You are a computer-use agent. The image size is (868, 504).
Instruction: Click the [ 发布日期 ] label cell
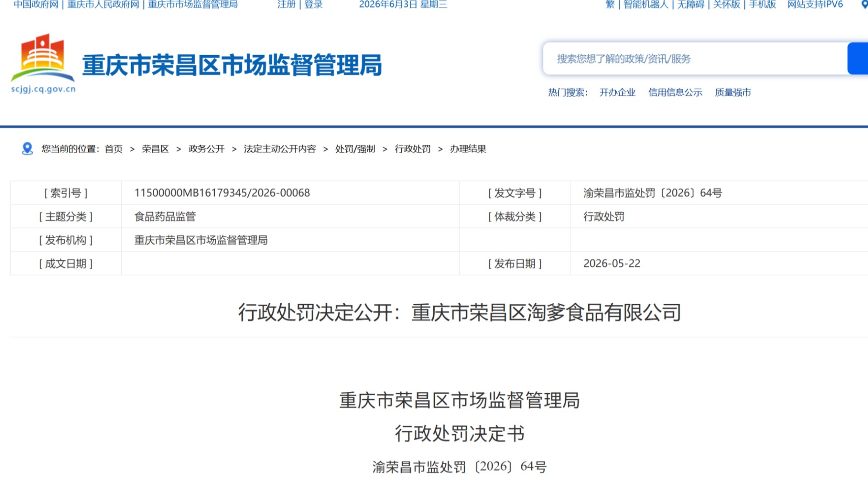click(515, 264)
